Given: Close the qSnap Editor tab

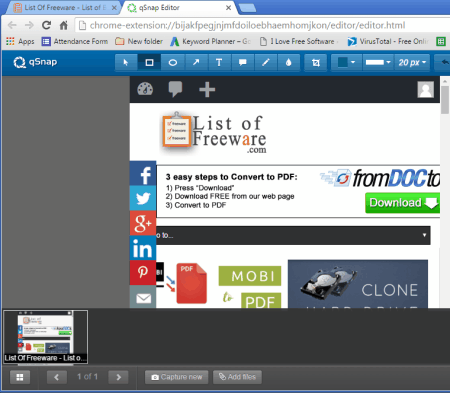Looking at the screenshot, I should tap(228, 7).
